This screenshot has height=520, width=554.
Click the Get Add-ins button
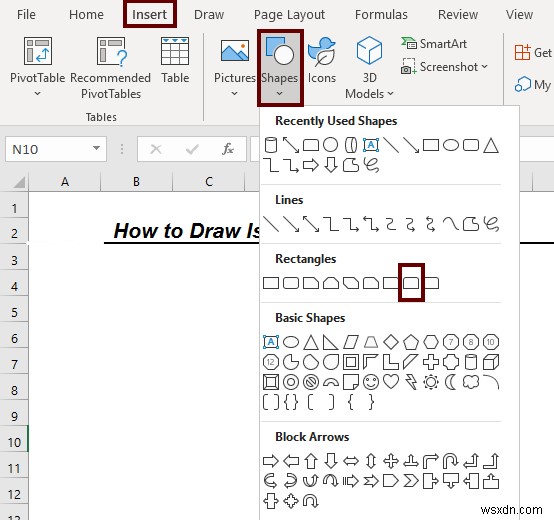coord(533,52)
